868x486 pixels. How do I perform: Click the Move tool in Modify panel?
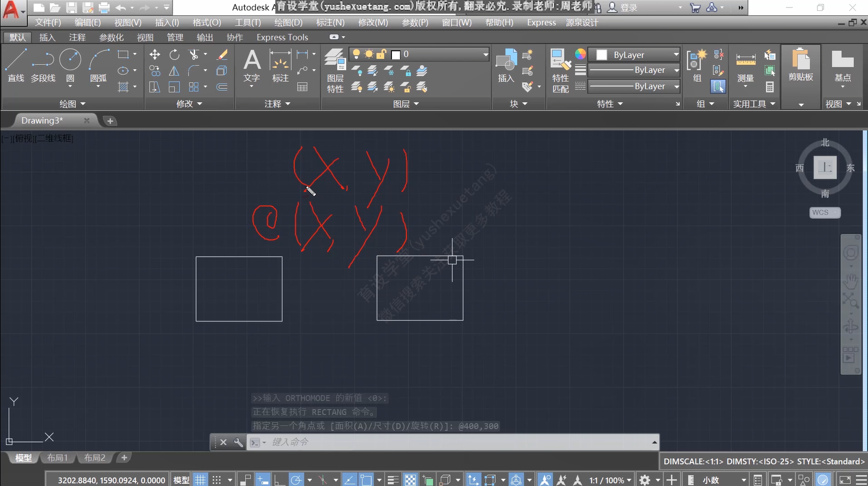coord(155,55)
